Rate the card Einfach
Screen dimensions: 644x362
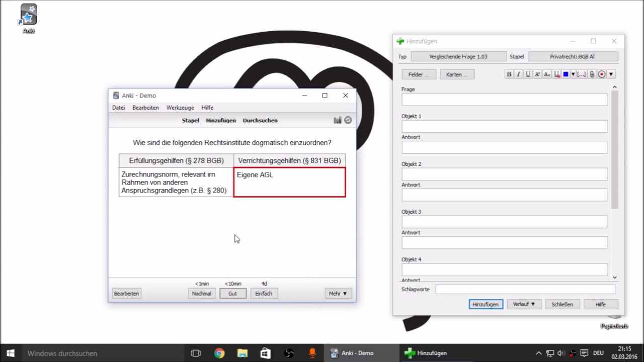264,294
